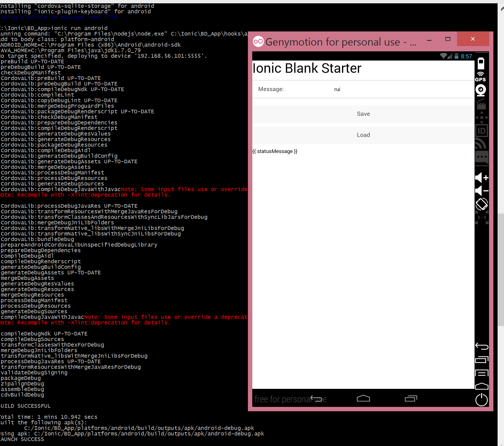
Task: Open the GPS widget in Genymotion sidebar
Action: tap(481, 77)
